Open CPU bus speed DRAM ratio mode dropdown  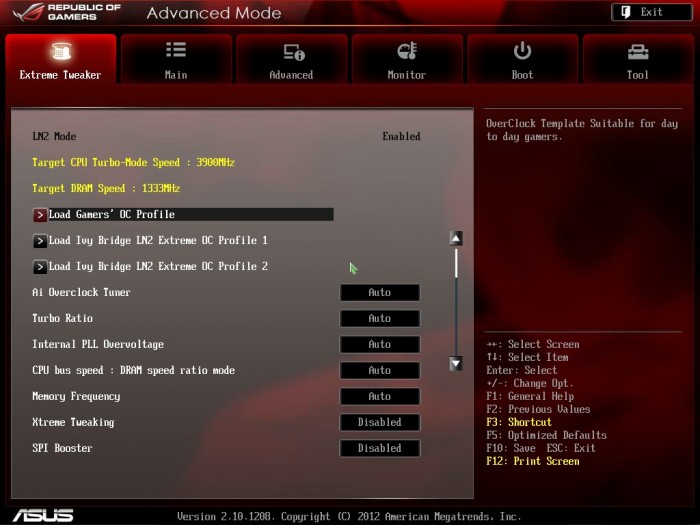379,370
